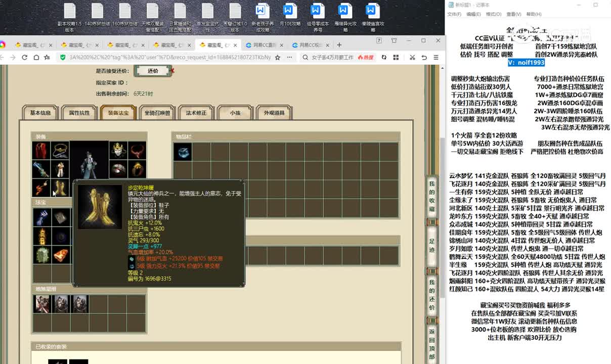Click the browser undo-close-tab arrow
The image size is (611, 364).
pos(424,58)
